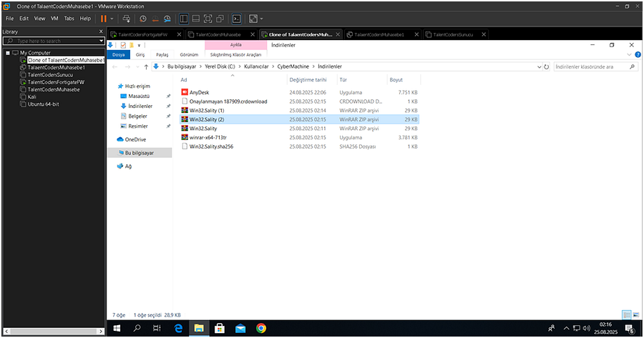Open Masaüstü in Quick access
Viewport: 644px width, 338px height.
pyautogui.click(x=139, y=96)
